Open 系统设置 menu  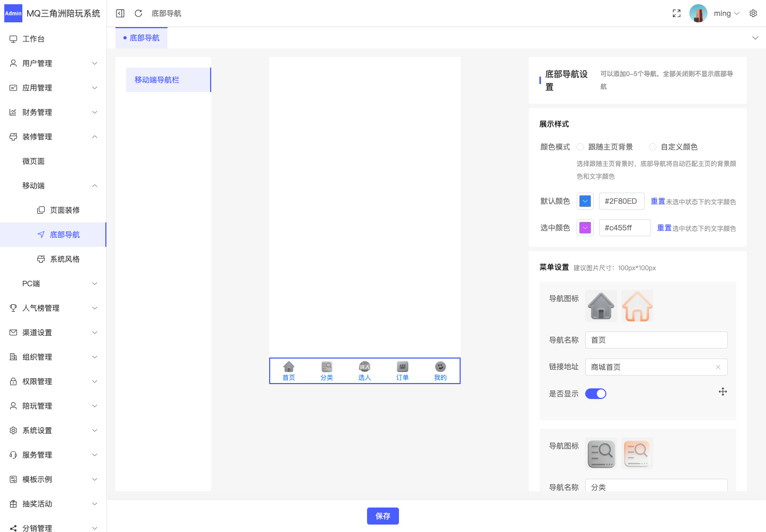coord(53,430)
